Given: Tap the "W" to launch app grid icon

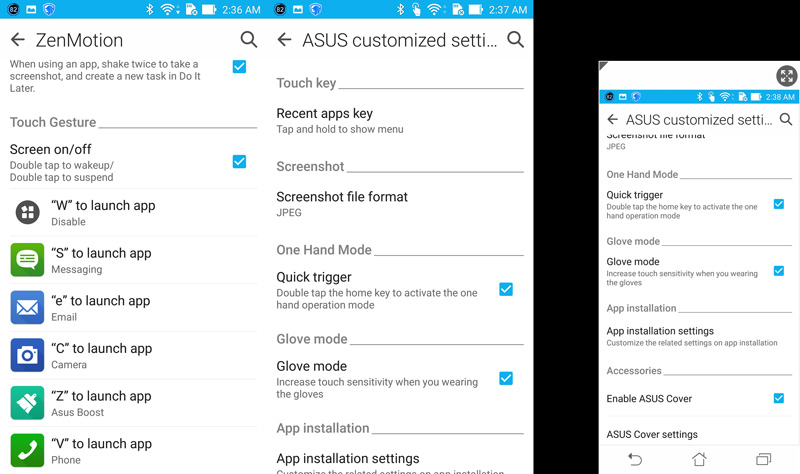Looking at the screenshot, I should pos(27,212).
